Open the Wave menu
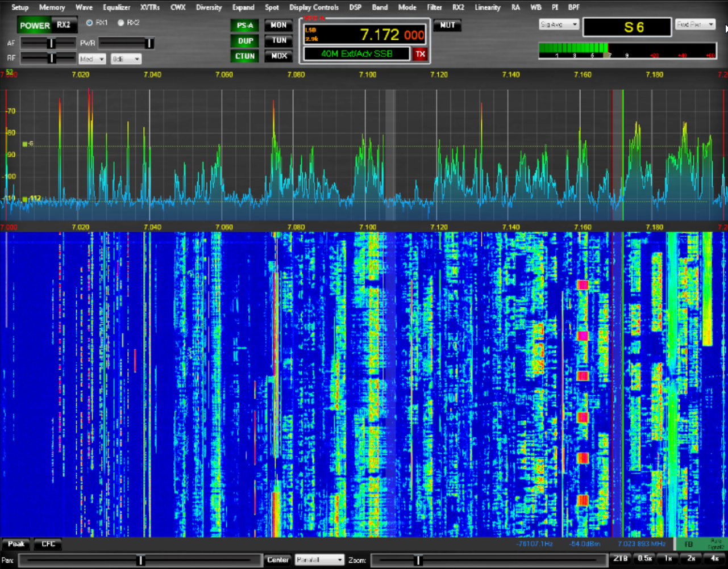Image resolution: width=728 pixels, height=569 pixels. (x=84, y=7)
